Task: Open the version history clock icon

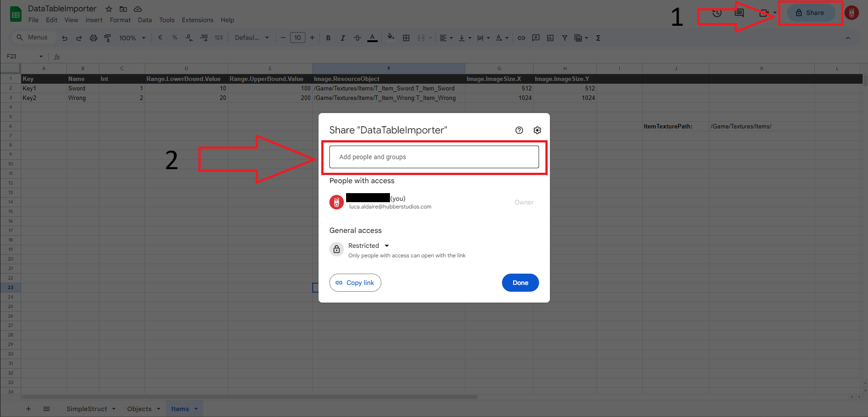Action: (717, 13)
